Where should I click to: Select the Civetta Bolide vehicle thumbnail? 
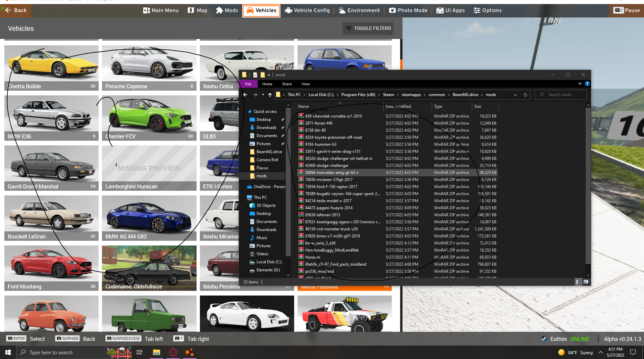click(x=51, y=68)
